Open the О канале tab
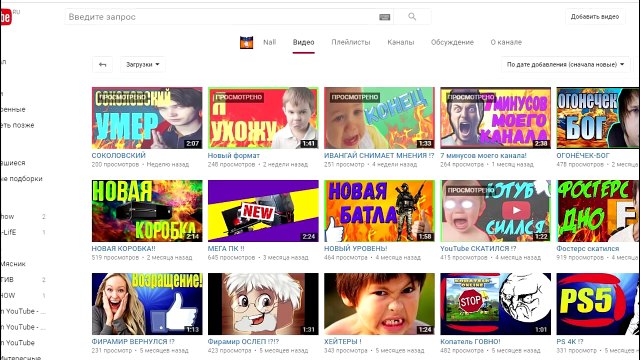This screenshot has width=640, height=360. [x=506, y=42]
